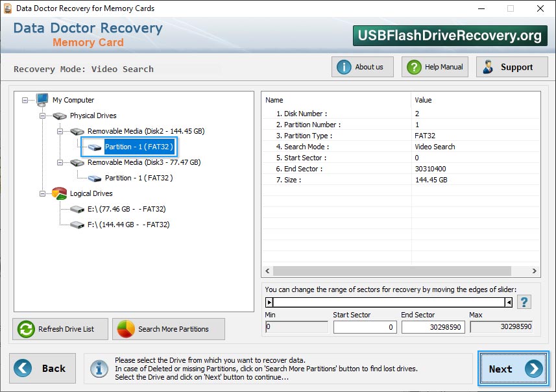Click the About us info icon
The width and height of the screenshot is (556, 392).
pyautogui.click(x=344, y=67)
